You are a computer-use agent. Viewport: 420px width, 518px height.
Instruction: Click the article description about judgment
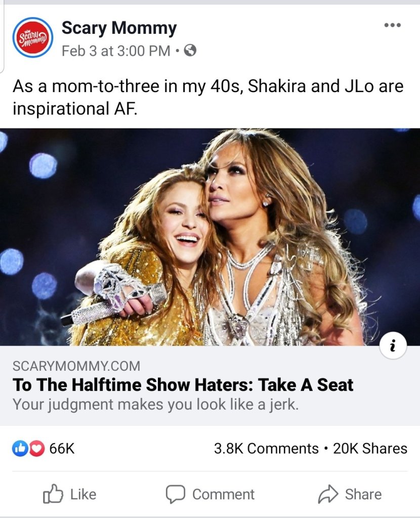click(155, 405)
